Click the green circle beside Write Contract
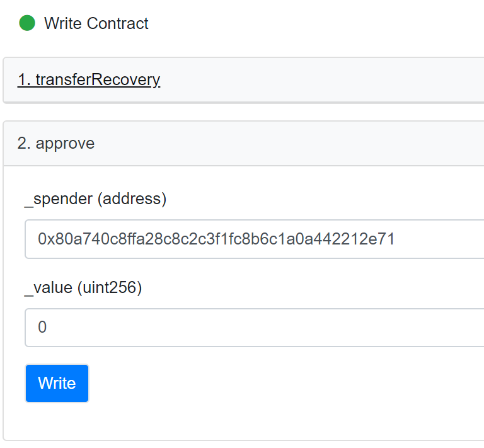Viewport: 484px width, 448px height. coord(27,24)
